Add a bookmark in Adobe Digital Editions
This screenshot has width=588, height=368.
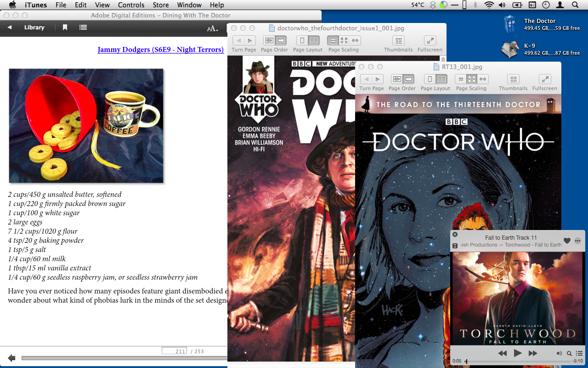tap(65, 28)
